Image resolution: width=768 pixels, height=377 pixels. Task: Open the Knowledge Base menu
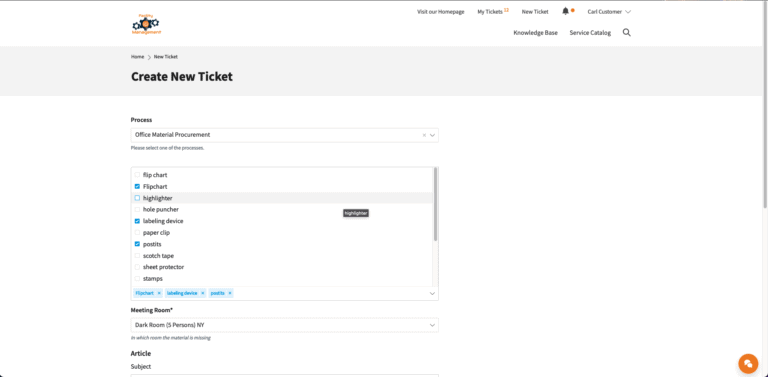tap(535, 33)
